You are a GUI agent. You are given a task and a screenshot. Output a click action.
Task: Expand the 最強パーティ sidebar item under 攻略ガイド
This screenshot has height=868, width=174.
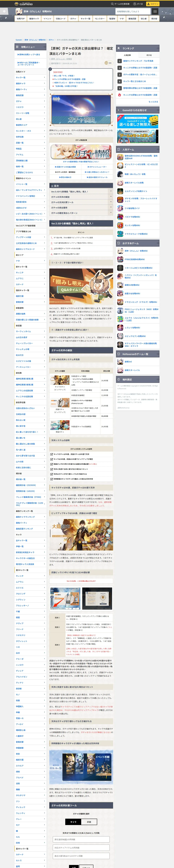[30, 89]
